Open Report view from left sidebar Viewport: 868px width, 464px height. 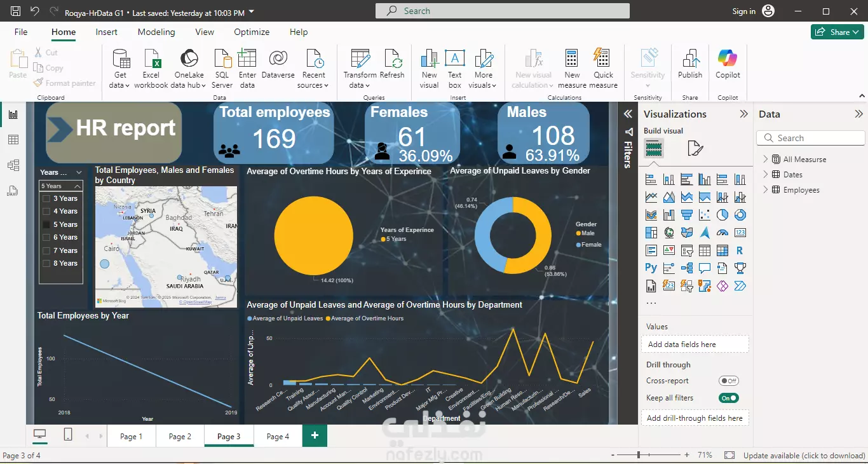pos(13,114)
